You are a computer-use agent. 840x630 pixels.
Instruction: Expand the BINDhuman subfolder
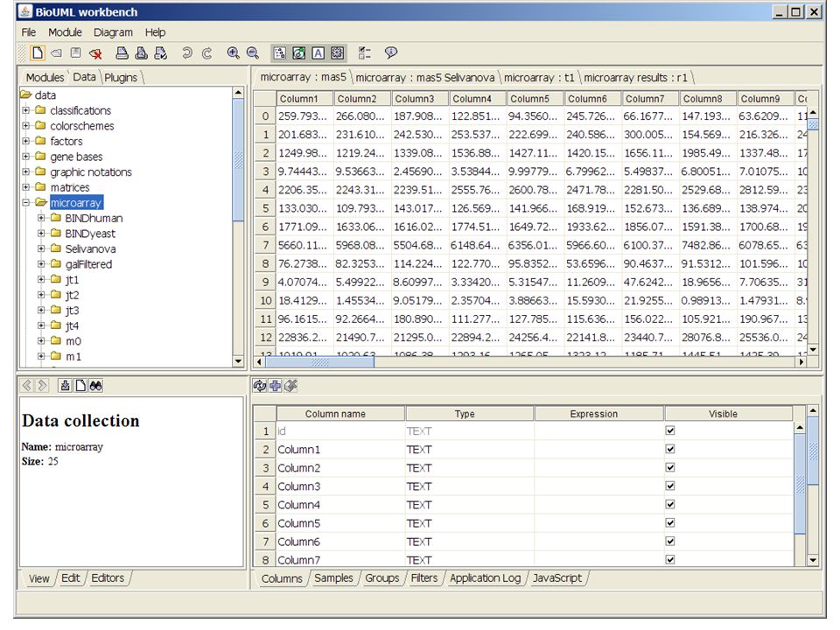coord(41,218)
